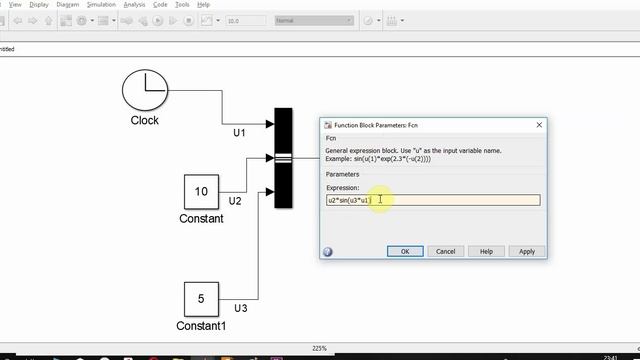Select the Constant1 block with value 5
The width and height of the screenshot is (640, 360).
201,299
